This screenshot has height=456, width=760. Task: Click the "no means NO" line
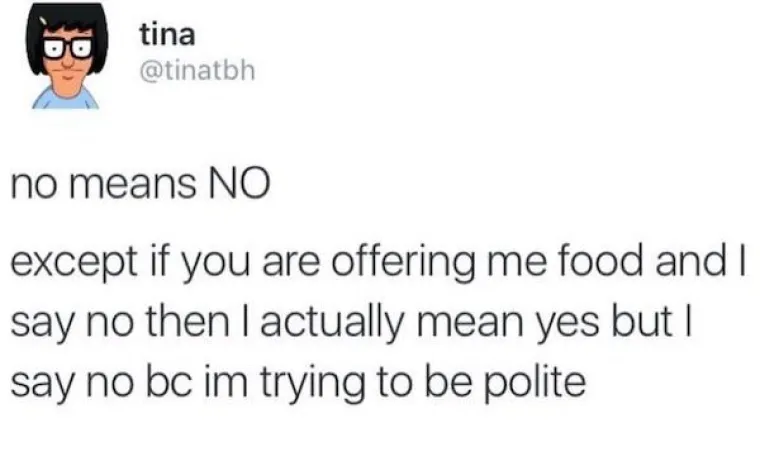[x=140, y=185]
